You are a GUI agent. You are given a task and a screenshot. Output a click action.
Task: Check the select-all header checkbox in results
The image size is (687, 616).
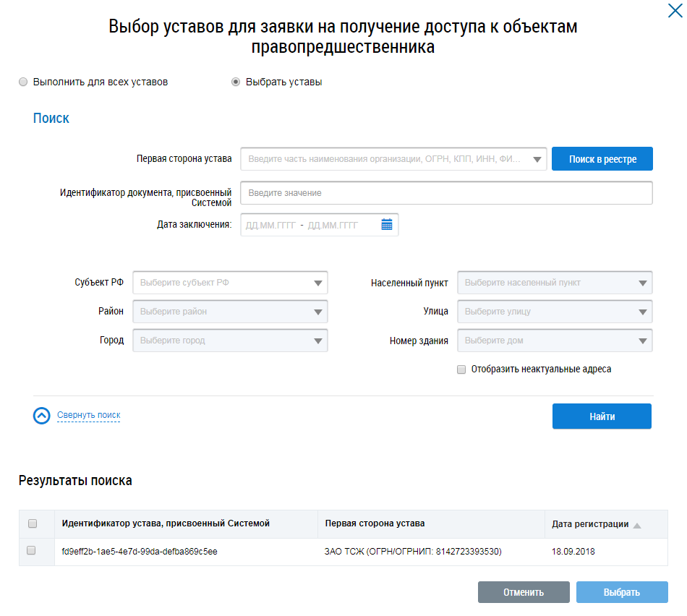click(32, 523)
